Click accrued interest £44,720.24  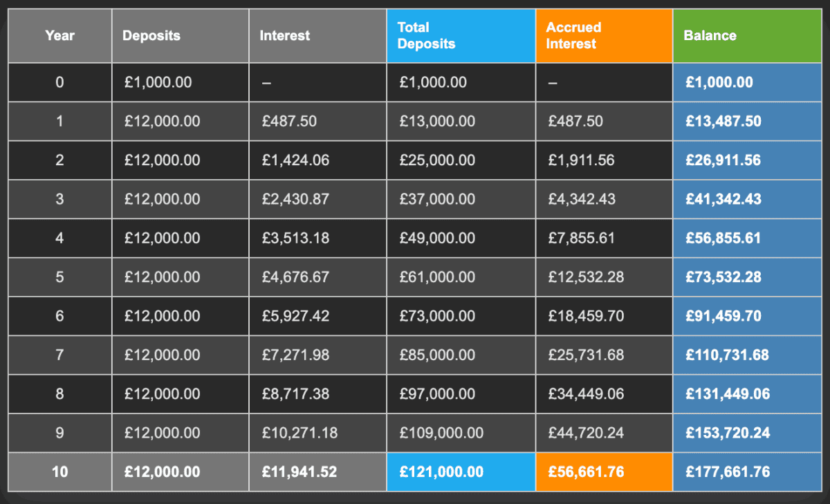tap(586, 433)
